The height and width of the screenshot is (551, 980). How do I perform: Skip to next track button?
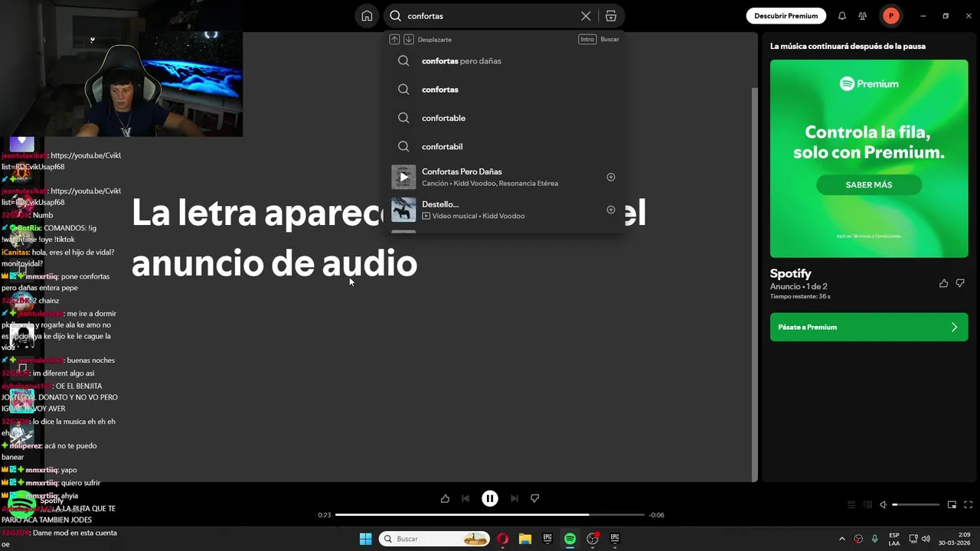[x=514, y=498]
